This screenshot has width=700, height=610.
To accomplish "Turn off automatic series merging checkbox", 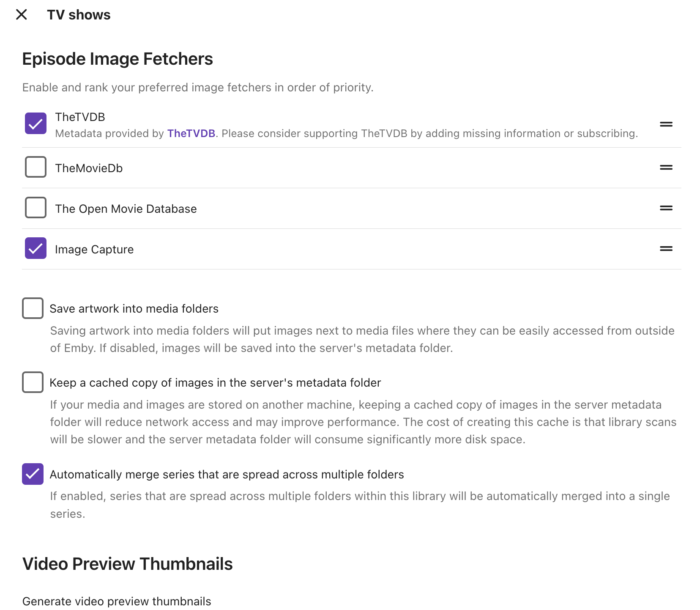I will point(33,474).
